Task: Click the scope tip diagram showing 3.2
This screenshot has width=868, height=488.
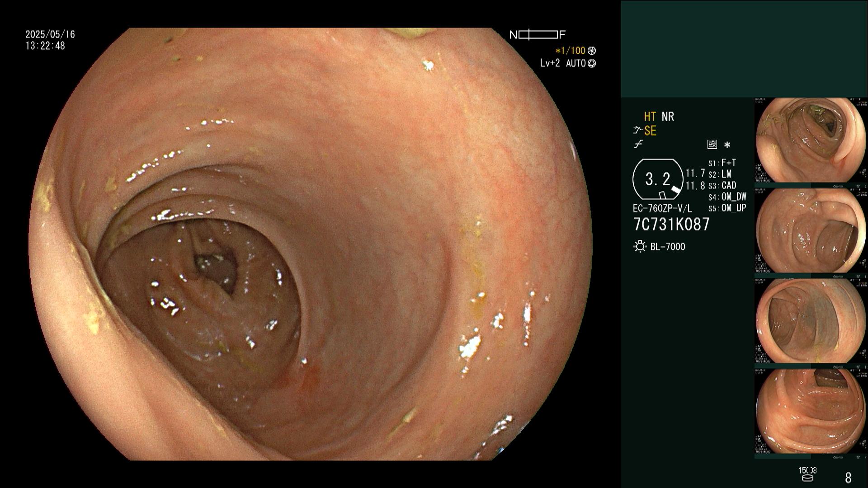Action: click(x=658, y=179)
